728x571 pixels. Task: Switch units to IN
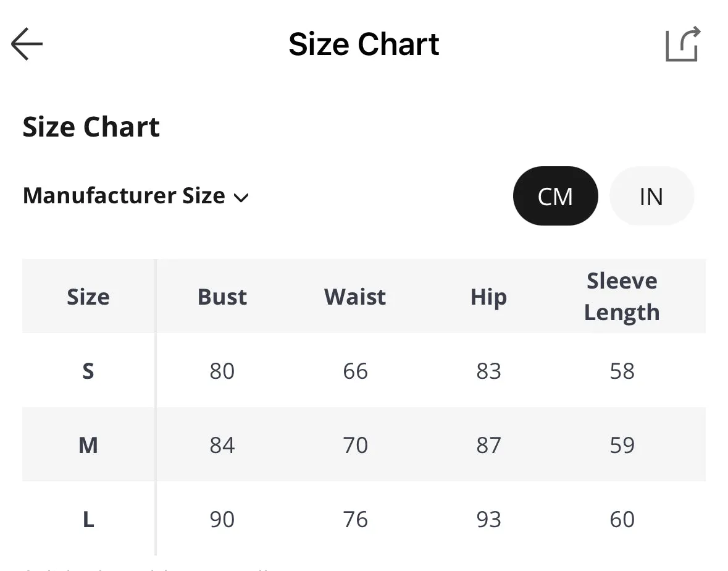[651, 196]
